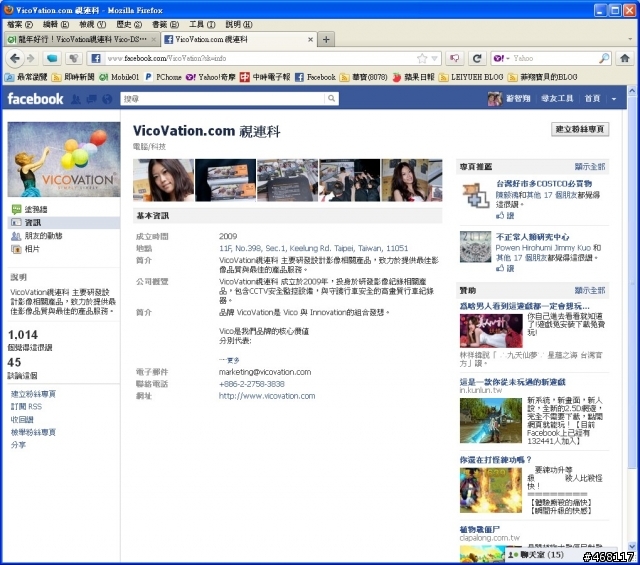Viewport: 640px width, 565px height.
Task: Show all recommended pages via 顯示全部
Action: point(590,167)
